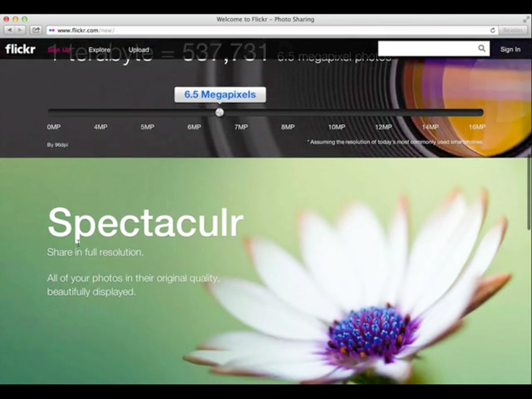Click the "By 96dpi" photo credit link
532x399 pixels.
coord(58,144)
